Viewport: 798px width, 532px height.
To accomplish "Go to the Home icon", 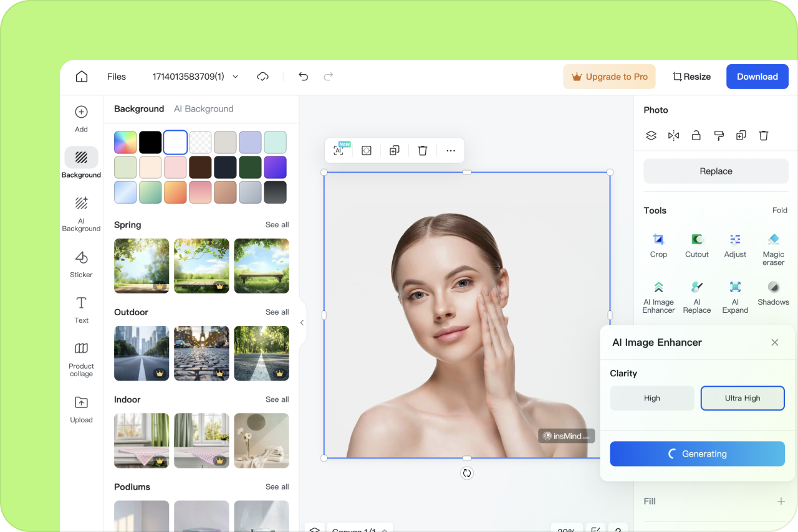I will coord(82,77).
